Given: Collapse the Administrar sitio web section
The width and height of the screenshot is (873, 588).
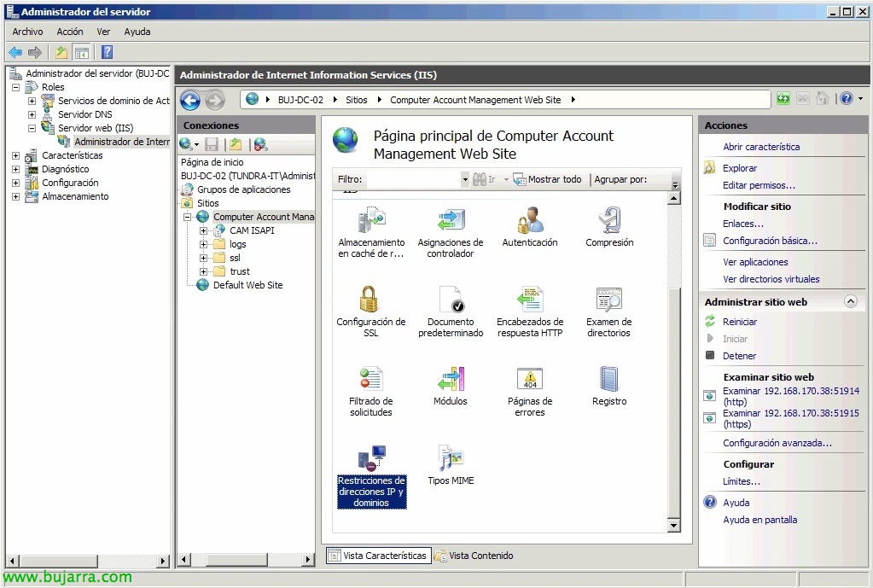Looking at the screenshot, I should (x=851, y=301).
